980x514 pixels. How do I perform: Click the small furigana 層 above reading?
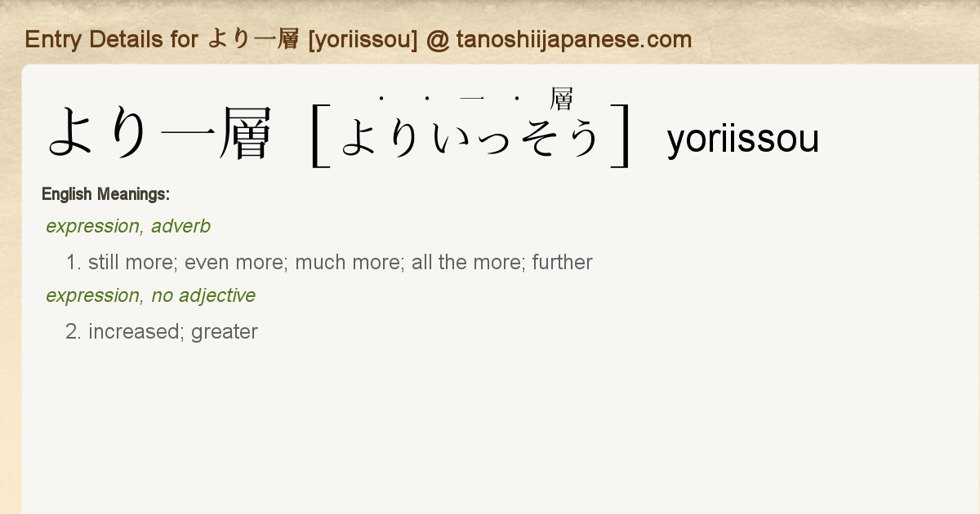tap(562, 99)
